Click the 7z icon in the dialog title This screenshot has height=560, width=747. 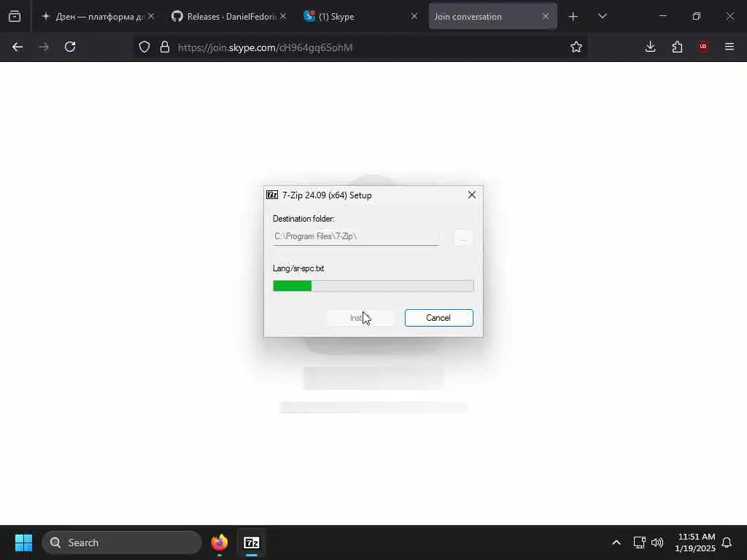[272, 195]
